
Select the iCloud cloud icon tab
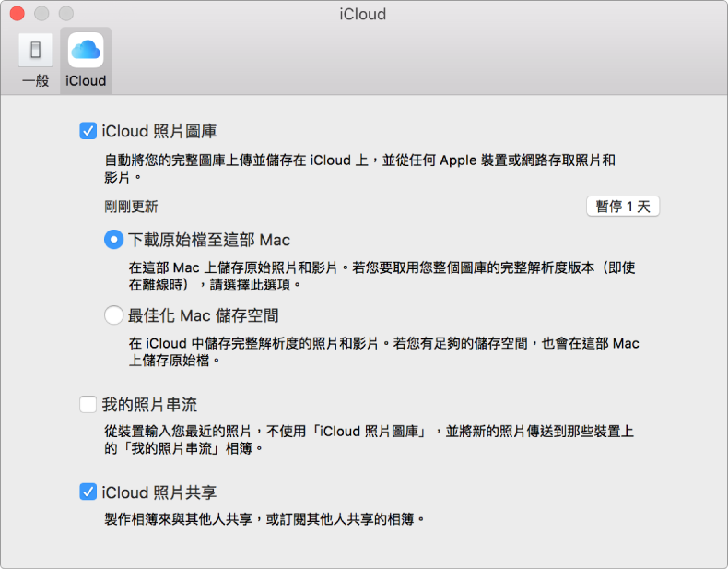86,50
